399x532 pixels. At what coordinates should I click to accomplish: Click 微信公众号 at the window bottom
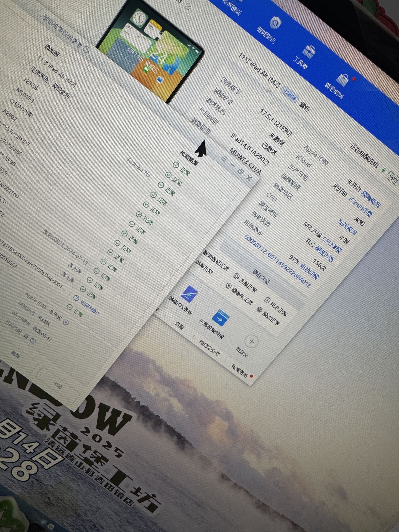click(x=210, y=348)
